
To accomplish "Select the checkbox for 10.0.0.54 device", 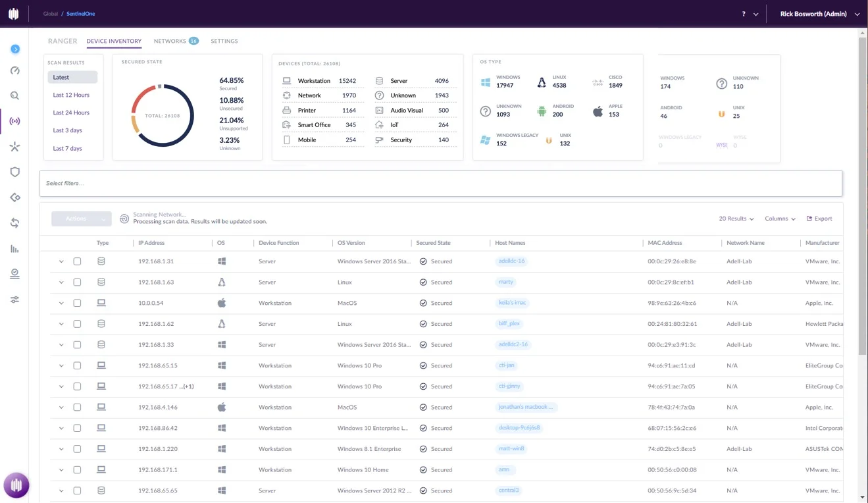I will pyautogui.click(x=77, y=304).
